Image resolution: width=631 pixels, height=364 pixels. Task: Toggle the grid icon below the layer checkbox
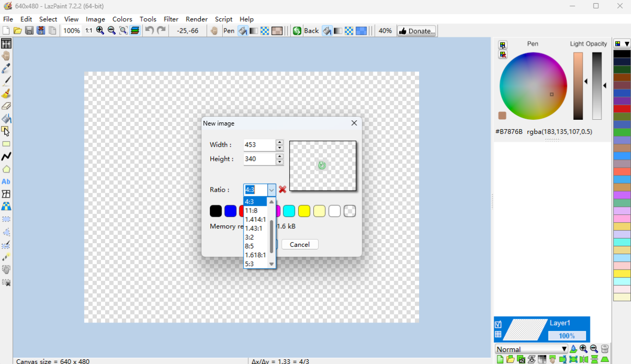click(x=498, y=332)
